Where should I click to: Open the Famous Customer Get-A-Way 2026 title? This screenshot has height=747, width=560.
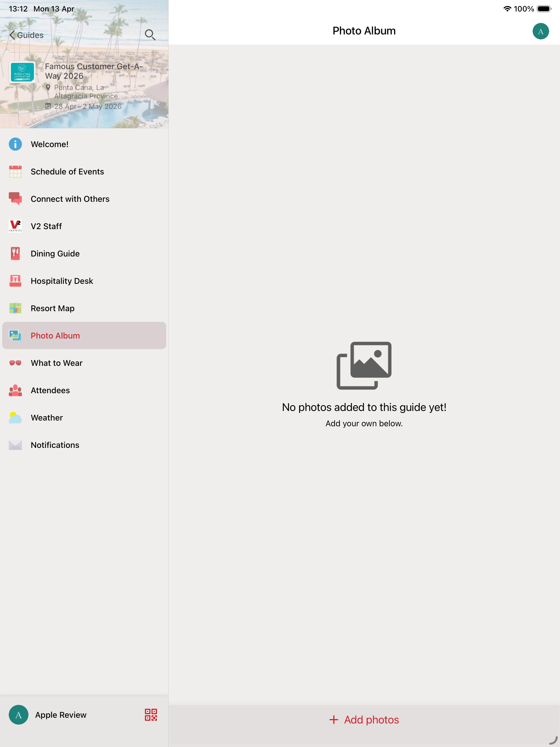[94, 71]
